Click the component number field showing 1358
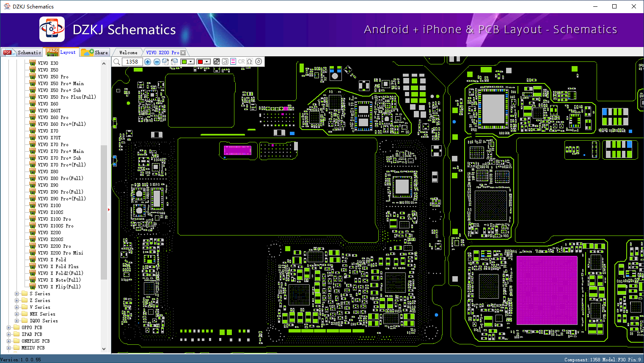The image size is (644, 363). click(x=132, y=62)
